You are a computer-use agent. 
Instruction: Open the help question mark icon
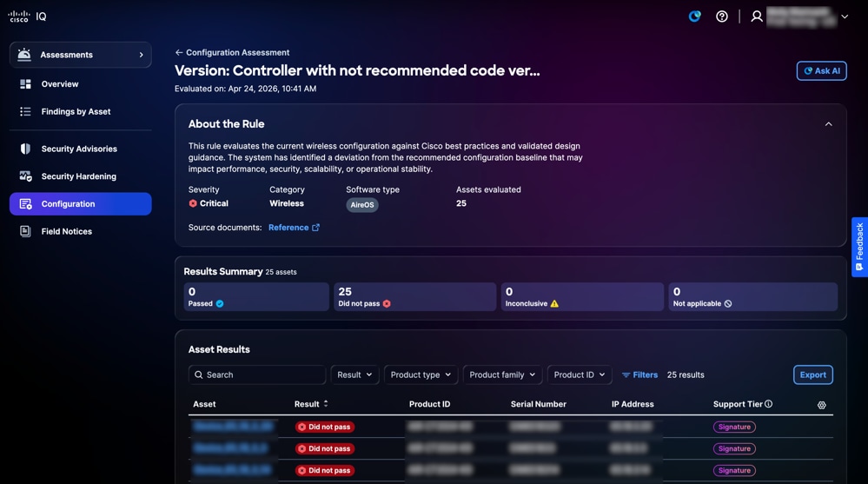[722, 17]
